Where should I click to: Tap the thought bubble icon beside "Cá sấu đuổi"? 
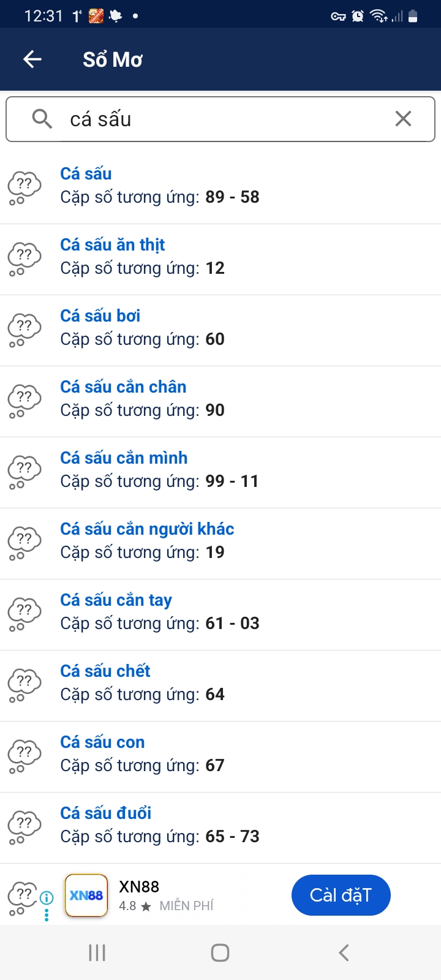(x=24, y=828)
